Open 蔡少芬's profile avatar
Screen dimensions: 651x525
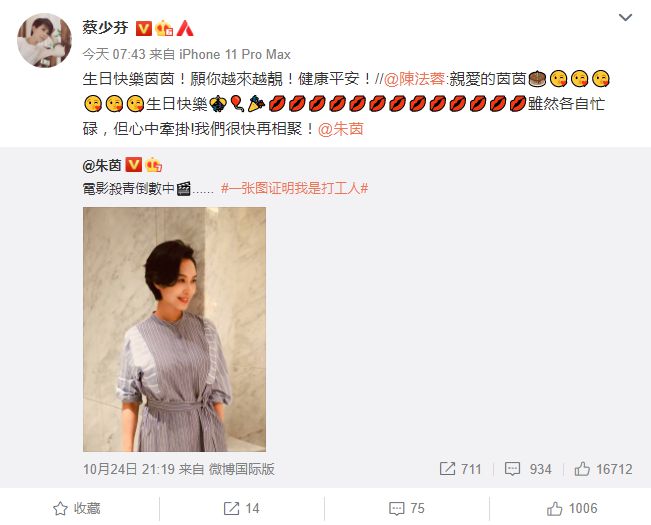coord(44,40)
